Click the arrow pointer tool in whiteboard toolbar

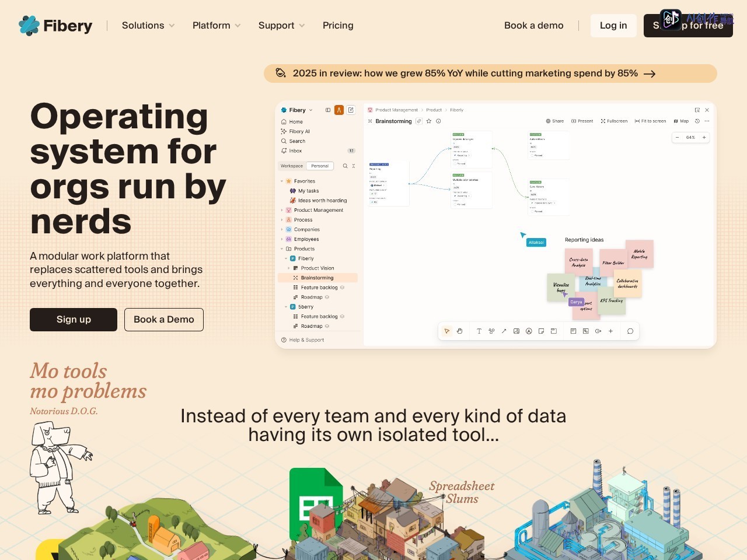coord(447,331)
